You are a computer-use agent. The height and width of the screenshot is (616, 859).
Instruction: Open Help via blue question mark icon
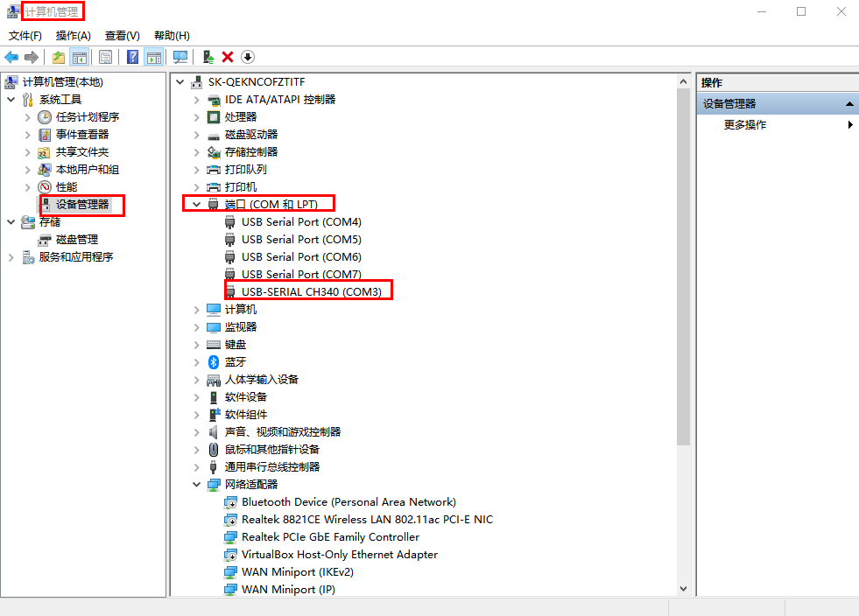(132, 57)
